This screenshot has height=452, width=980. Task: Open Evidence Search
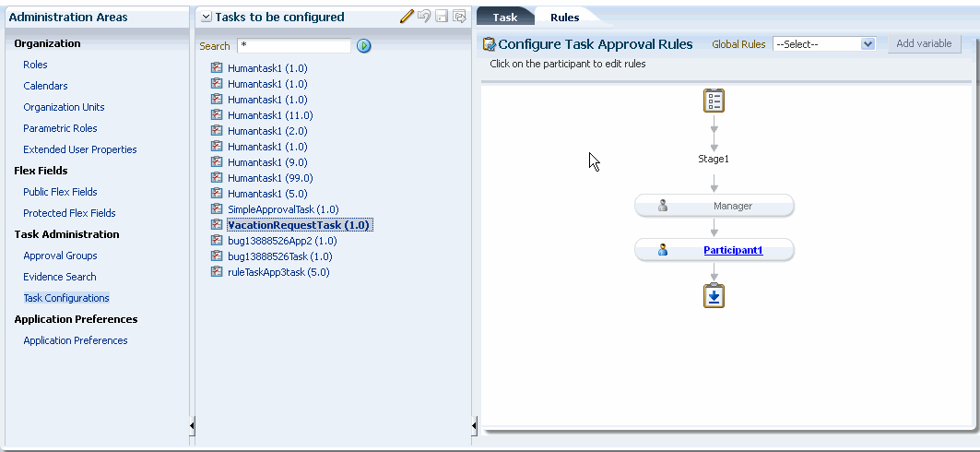59,277
